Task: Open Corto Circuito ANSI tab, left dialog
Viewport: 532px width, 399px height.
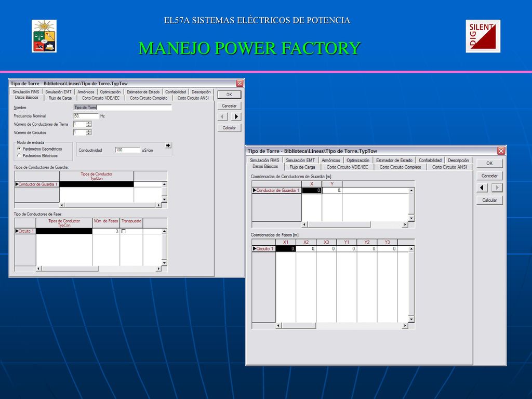Action: tap(193, 98)
